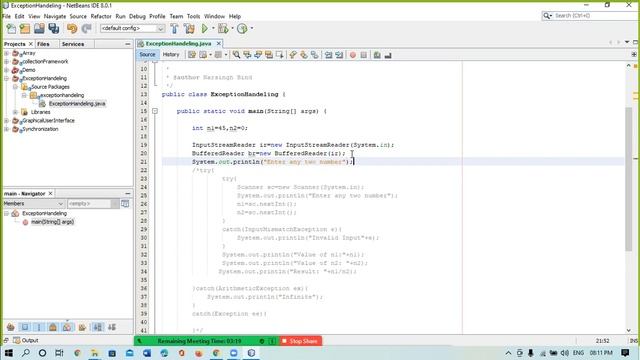Open the Output window button
The height and width of the screenshot is (360, 640).
click(x=25, y=340)
